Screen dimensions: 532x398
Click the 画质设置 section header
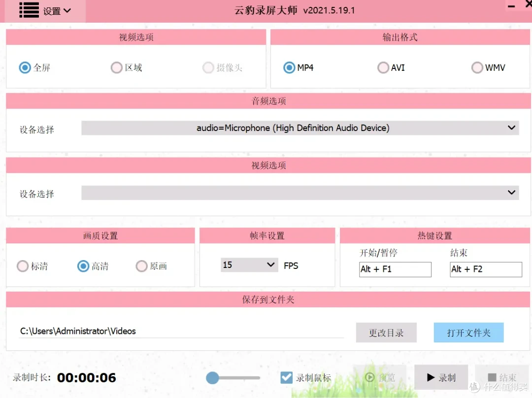[100, 235]
